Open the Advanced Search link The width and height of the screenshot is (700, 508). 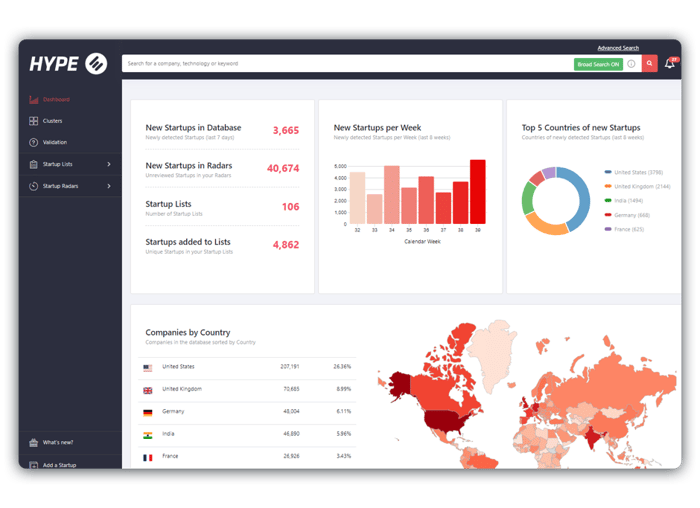pos(618,48)
